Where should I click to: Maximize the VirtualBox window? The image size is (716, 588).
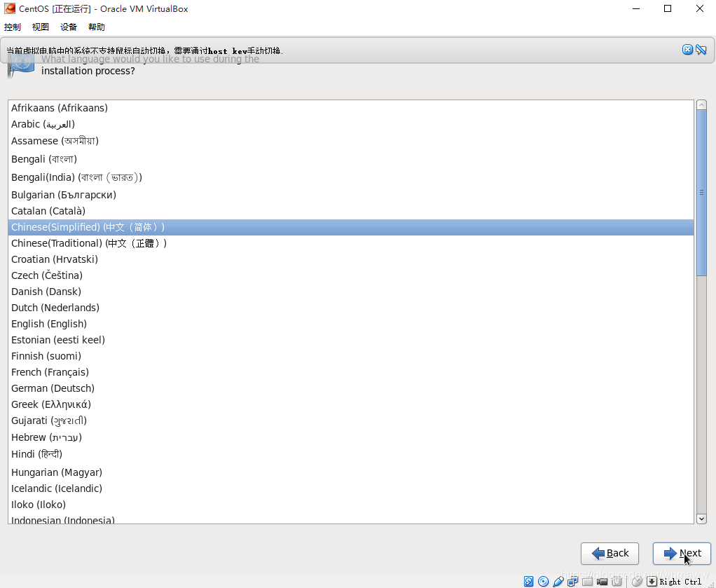(668, 8)
